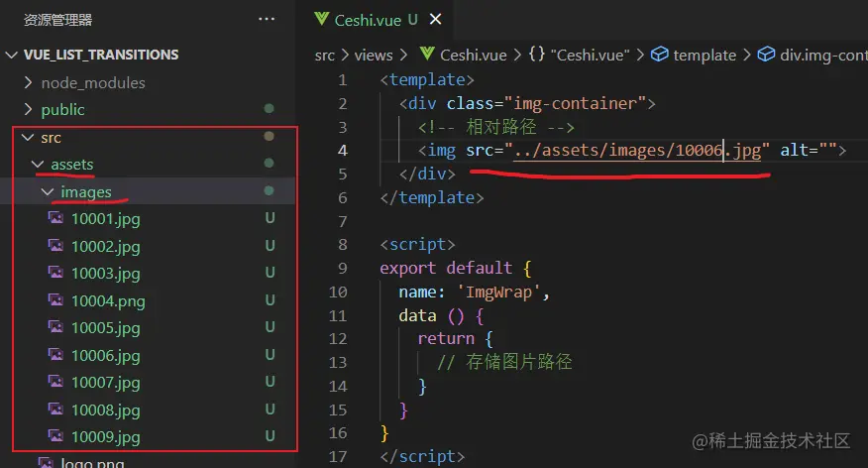
Task: Click the image file icon beside 10009.jpg
Action: click(x=55, y=436)
